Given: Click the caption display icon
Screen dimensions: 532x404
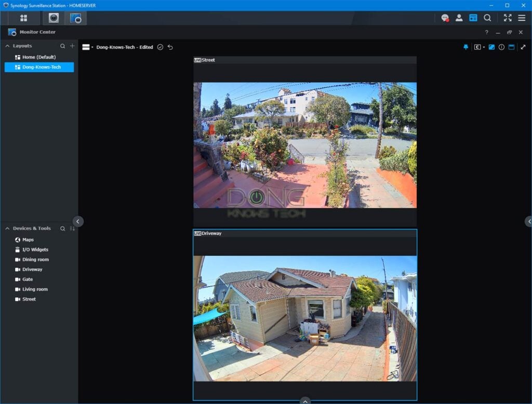Looking at the screenshot, I should pos(477,47).
